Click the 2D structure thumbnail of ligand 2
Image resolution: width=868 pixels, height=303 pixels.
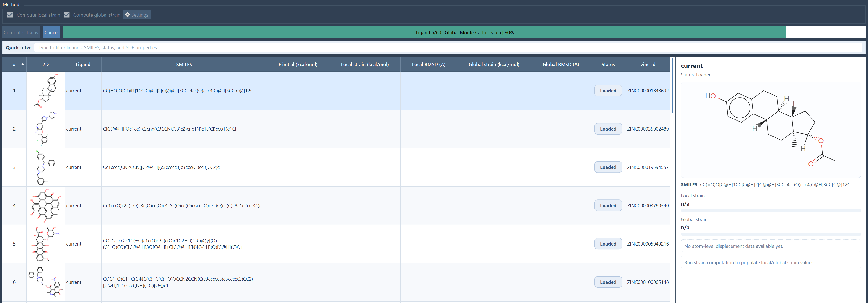pos(45,129)
